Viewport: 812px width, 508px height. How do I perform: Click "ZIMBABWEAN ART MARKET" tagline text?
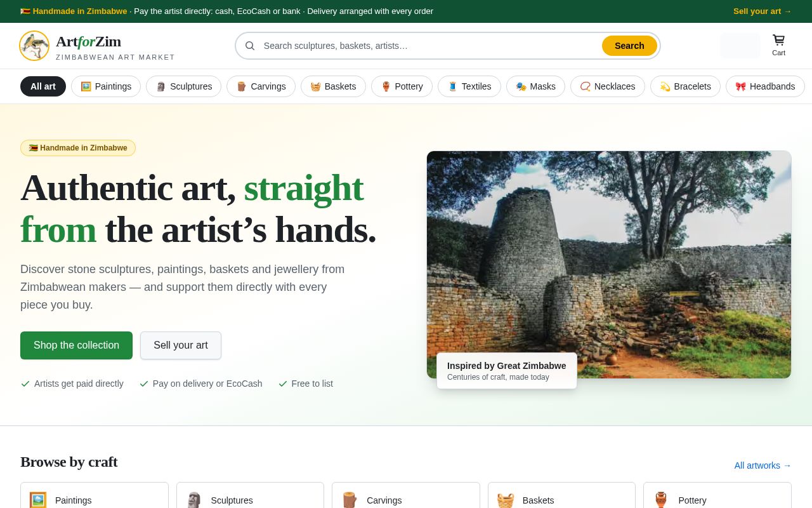[x=115, y=57]
